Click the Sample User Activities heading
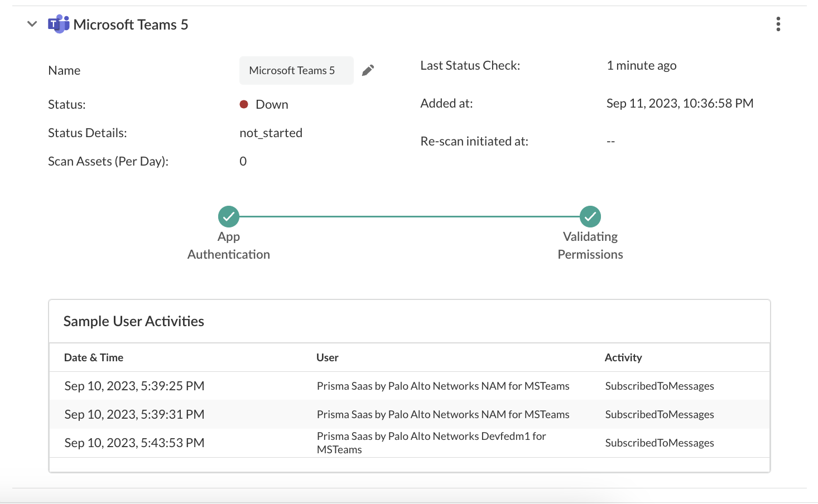Viewport: 818px width, 504px height. click(x=134, y=322)
